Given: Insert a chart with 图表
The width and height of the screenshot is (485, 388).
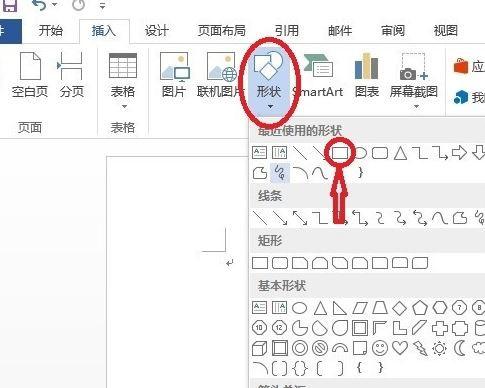Looking at the screenshot, I should click(367, 75).
